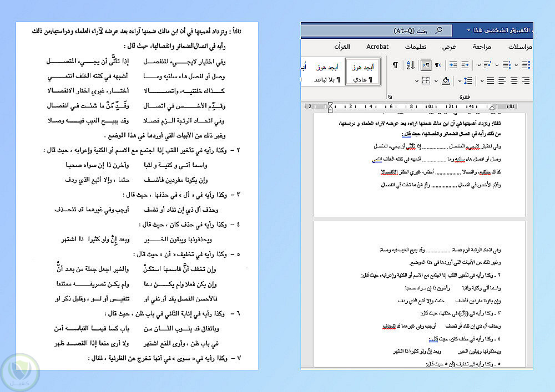Click line '٦ - وكذا رأيه في إنابة' in scanned page
Image resolution: width=555 pixels, height=392 pixels.
(x=173, y=313)
